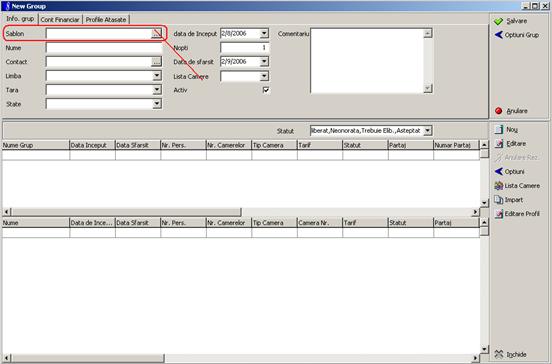Screen dimensions: 552x364
Task: Click upper grid Data Inceput column header
Action: pyautogui.click(x=92, y=145)
